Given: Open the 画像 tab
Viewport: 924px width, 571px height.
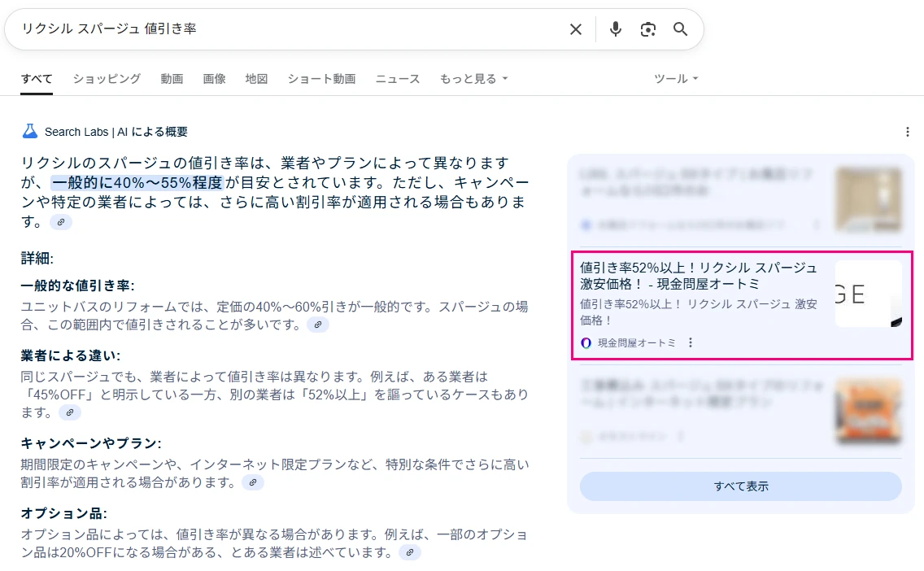Looking at the screenshot, I should point(215,79).
